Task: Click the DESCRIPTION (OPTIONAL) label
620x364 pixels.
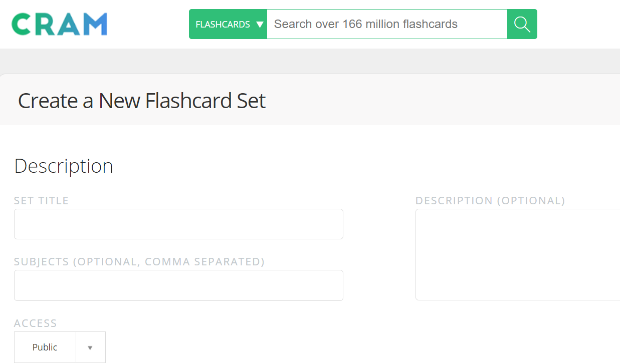Action: 490,201
